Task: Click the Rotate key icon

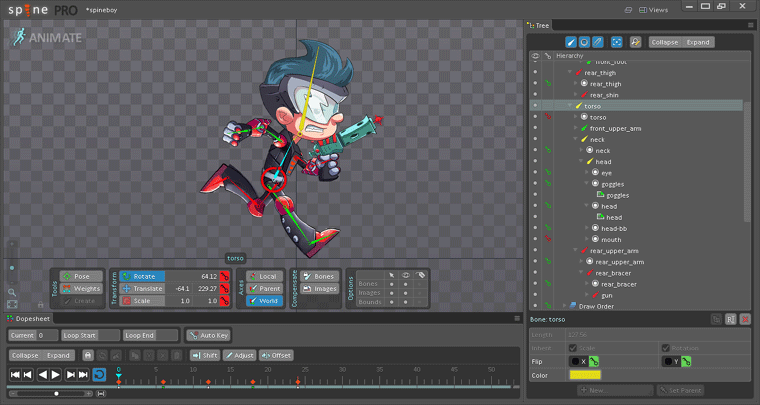Action: pyautogui.click(x=224, y=277)
